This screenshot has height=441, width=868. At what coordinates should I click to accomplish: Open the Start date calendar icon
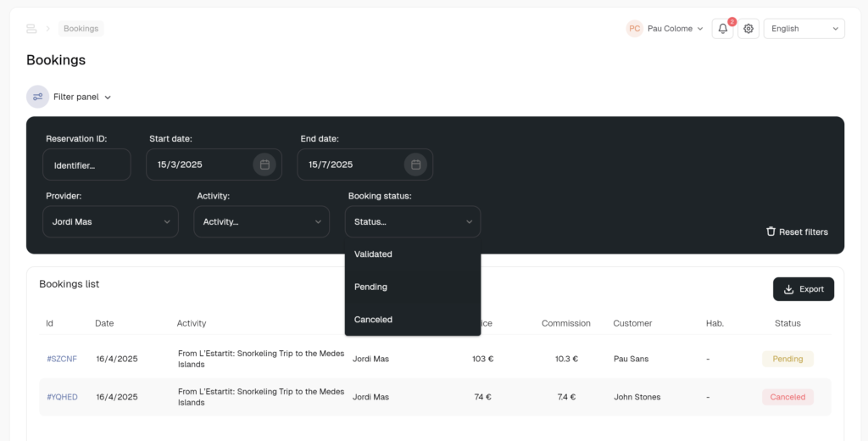coord(264,165)
